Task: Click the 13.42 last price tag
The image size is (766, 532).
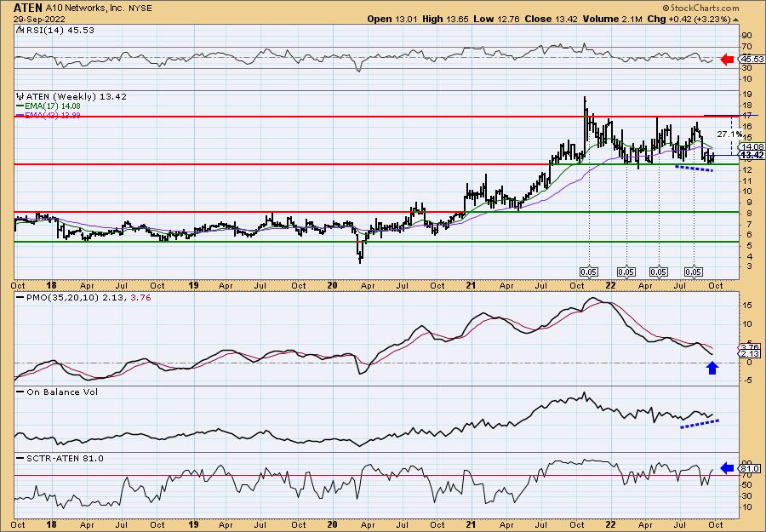Action: click(x=752, y=156)
